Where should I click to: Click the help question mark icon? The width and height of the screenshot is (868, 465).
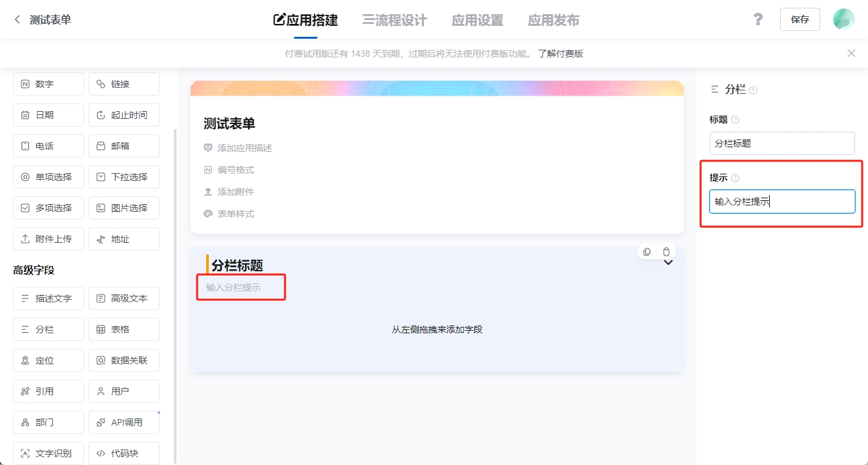pyautogui.click(x=758, y=19)
